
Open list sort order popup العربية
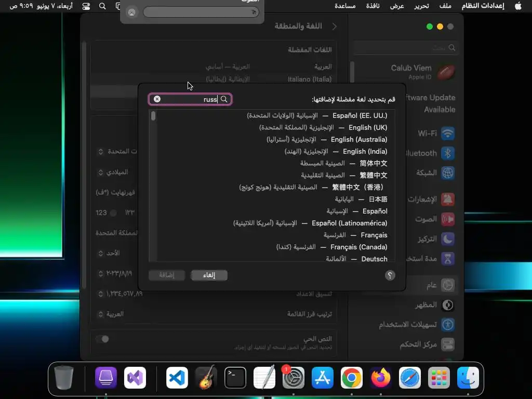[x=111, y=314]
